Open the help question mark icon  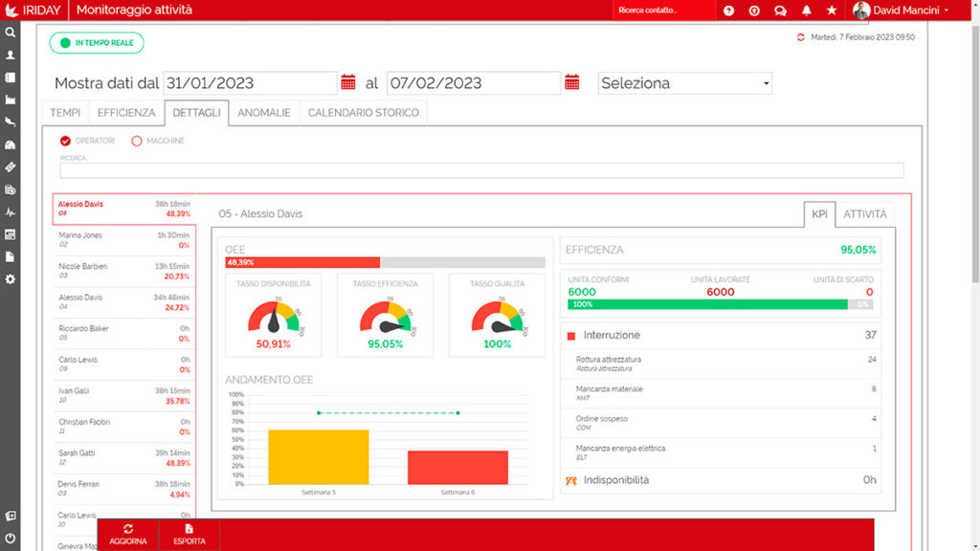coord(729,11)
